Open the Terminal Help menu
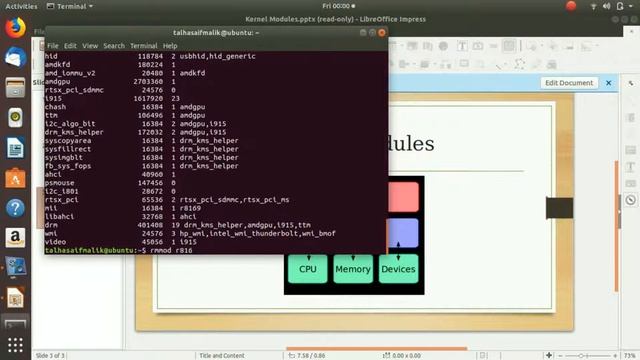The height and width of the screenshot is (360, 640). [x=170, y=46]
